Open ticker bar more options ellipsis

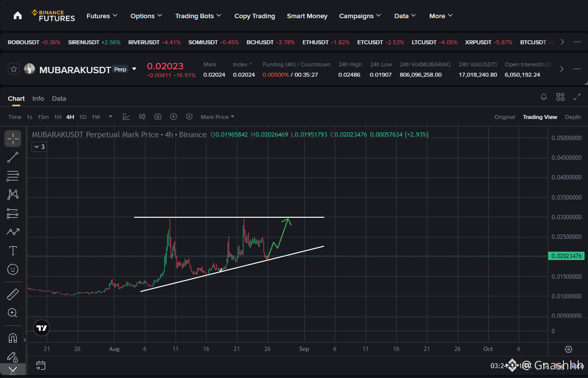click(577, 42)
